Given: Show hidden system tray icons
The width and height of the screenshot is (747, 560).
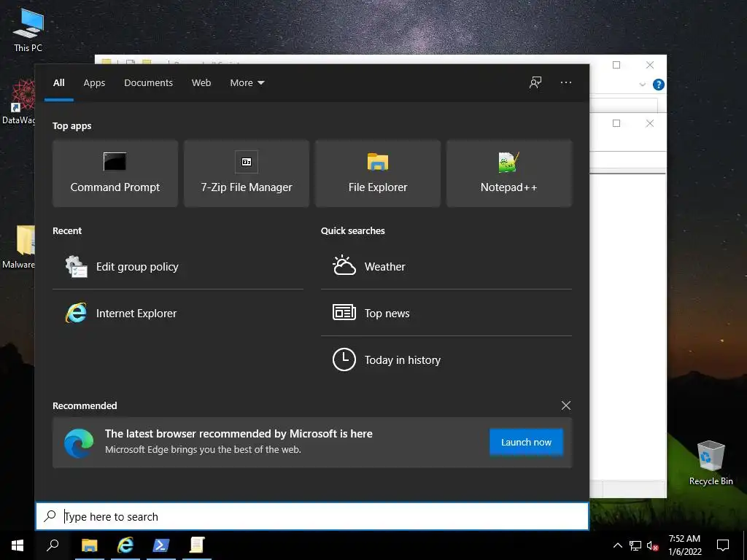Looking at the screenshot, I should click(x=617, y=545).
